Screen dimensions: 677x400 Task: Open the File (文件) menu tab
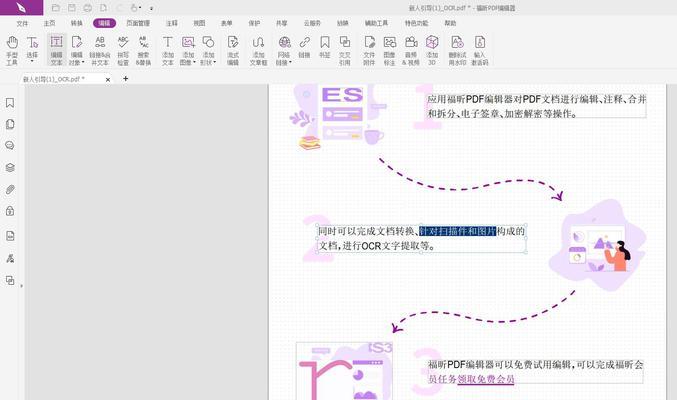point(22,23)
